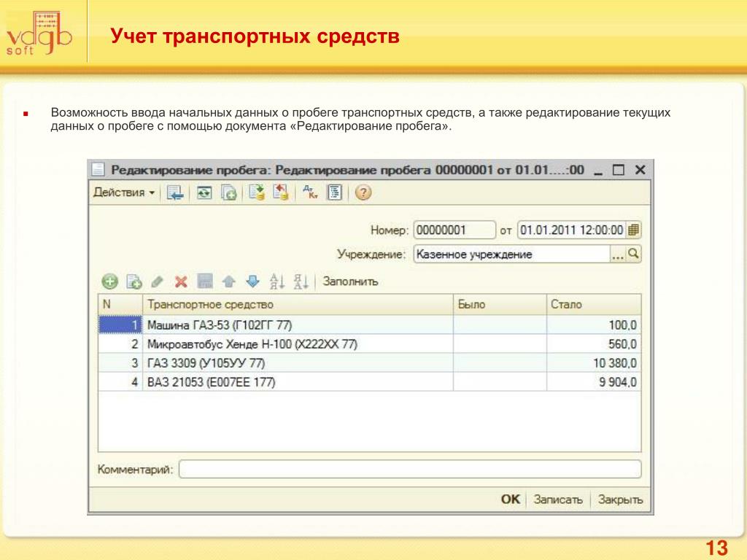
Task: Open help with the question mark icon
Action: pos(363,192)
